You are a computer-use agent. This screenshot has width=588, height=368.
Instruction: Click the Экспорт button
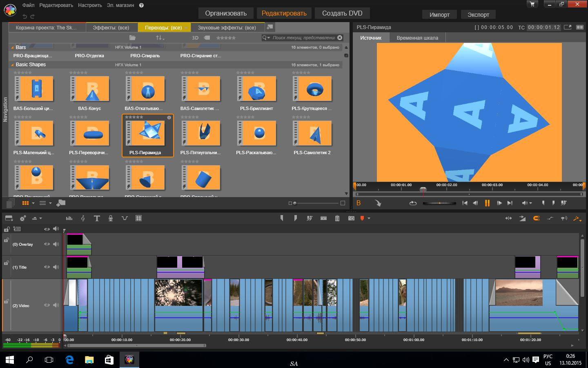pos(478,15)
